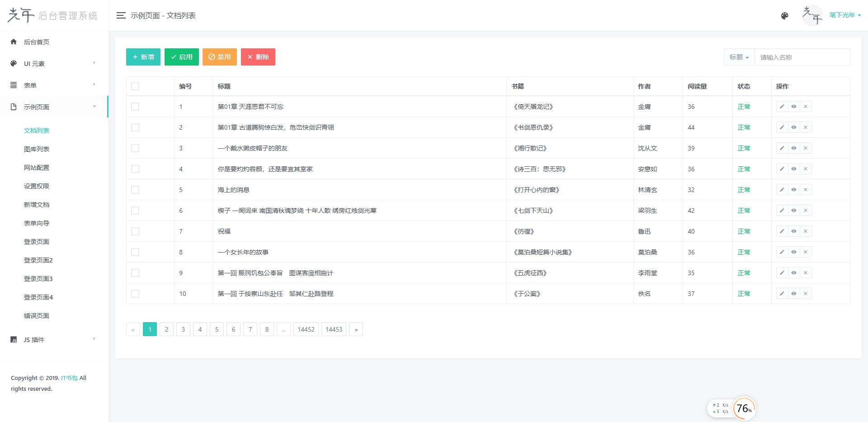Image resolution: width=868 pixels, height=422 pixels.
Task: Tick the checkbox for row 1
Action: point(135,107)
